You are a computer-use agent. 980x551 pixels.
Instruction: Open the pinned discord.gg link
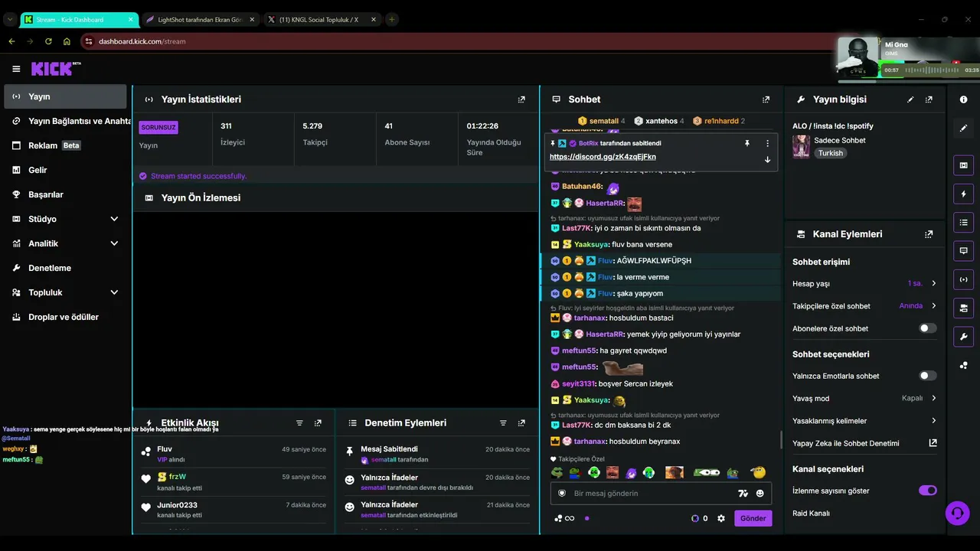click(603, 157)
